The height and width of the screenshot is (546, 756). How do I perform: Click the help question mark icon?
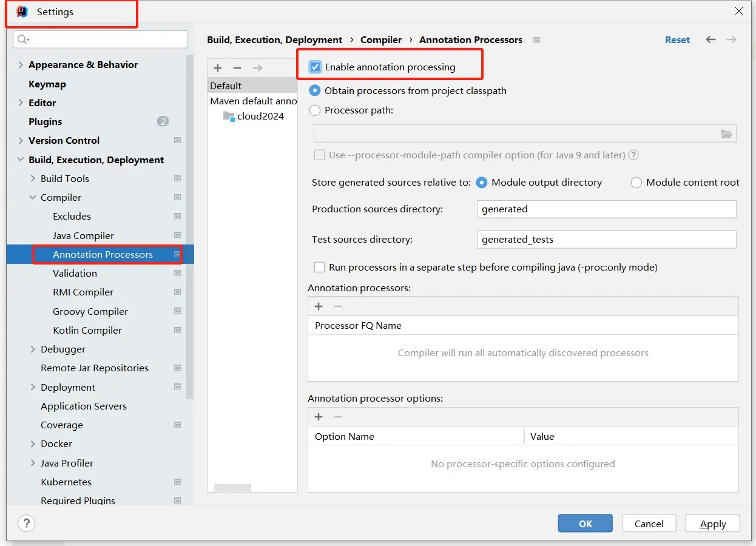26,523
